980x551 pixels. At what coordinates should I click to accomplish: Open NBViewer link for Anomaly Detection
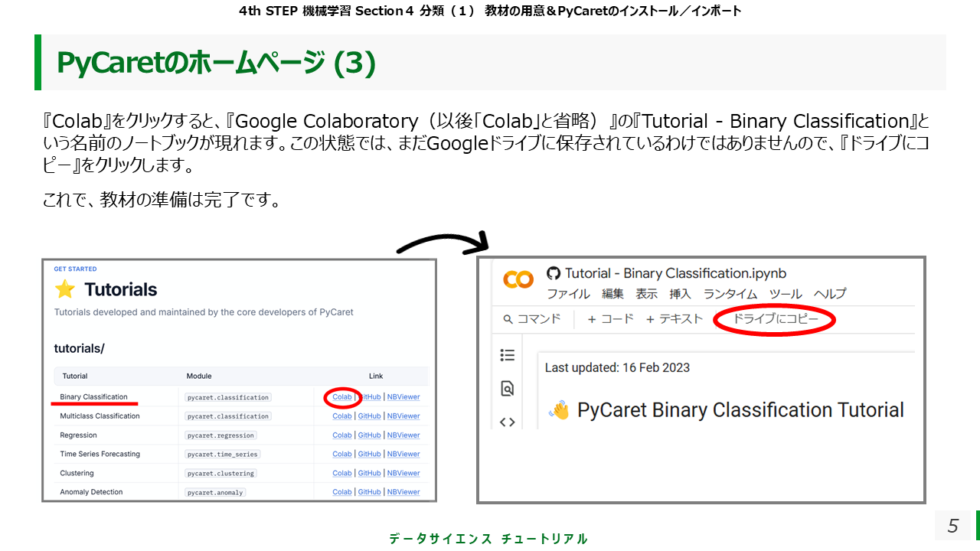tap(403, 492)
